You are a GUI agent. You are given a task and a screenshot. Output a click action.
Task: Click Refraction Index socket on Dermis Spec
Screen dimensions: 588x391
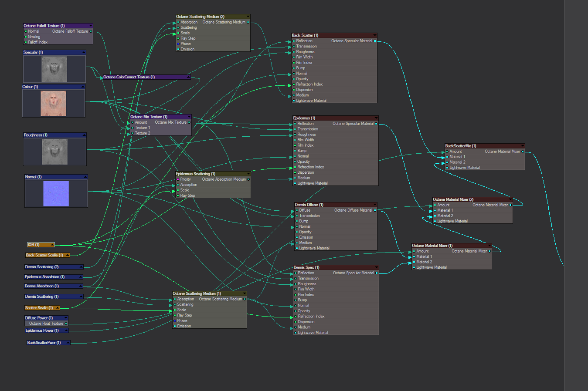(295, 317)
